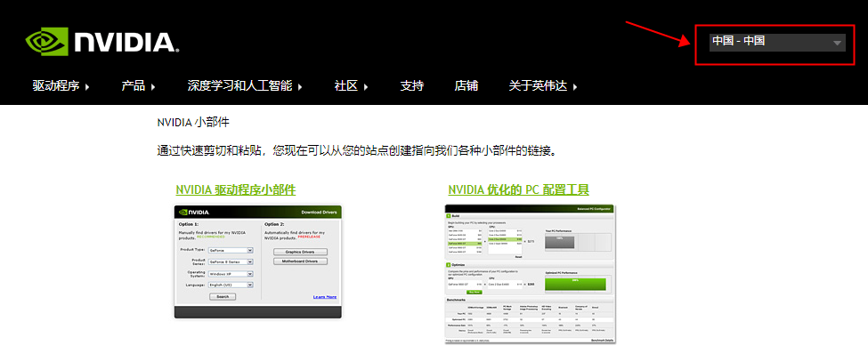This screenshot has height=362, width=868.
Task: Open the NVIDIA 优化的 PC 配置工具 link
Action: point(518,189)
